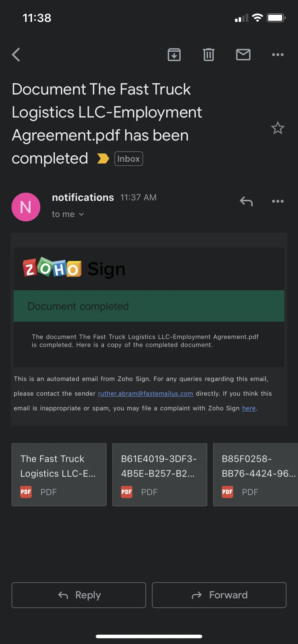
Task: Mark email as unread with the envelope icon
Action: [243, 55]
